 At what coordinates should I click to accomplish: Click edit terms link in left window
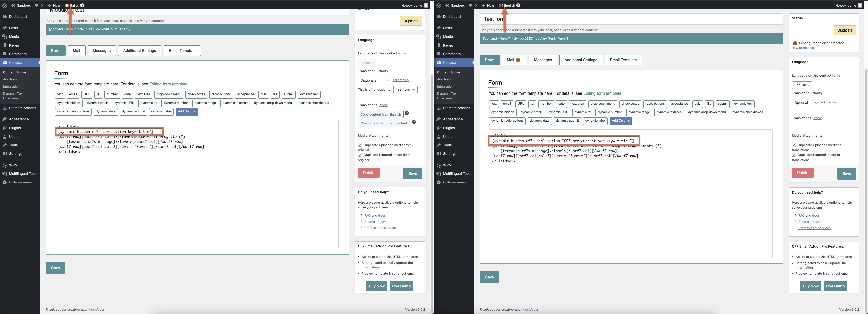coord(401,80)
